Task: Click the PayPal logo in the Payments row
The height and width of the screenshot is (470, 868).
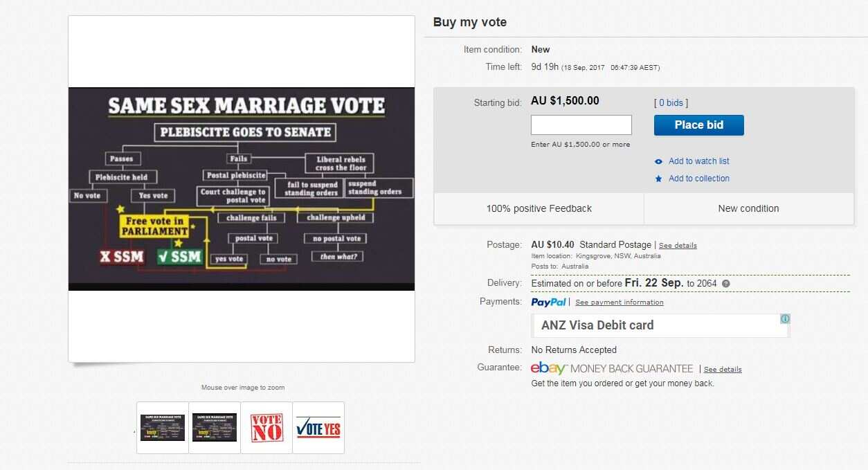Action: point(549,302)
